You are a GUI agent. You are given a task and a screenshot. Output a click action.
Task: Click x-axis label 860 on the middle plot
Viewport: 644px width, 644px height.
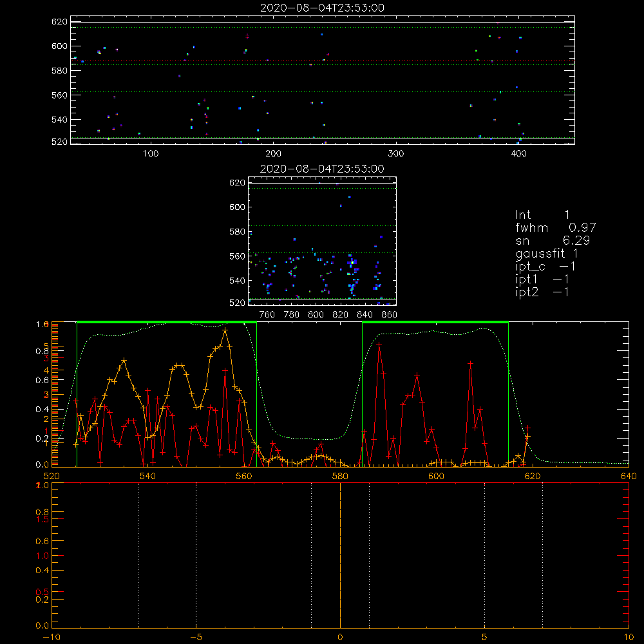coord(390,315)
